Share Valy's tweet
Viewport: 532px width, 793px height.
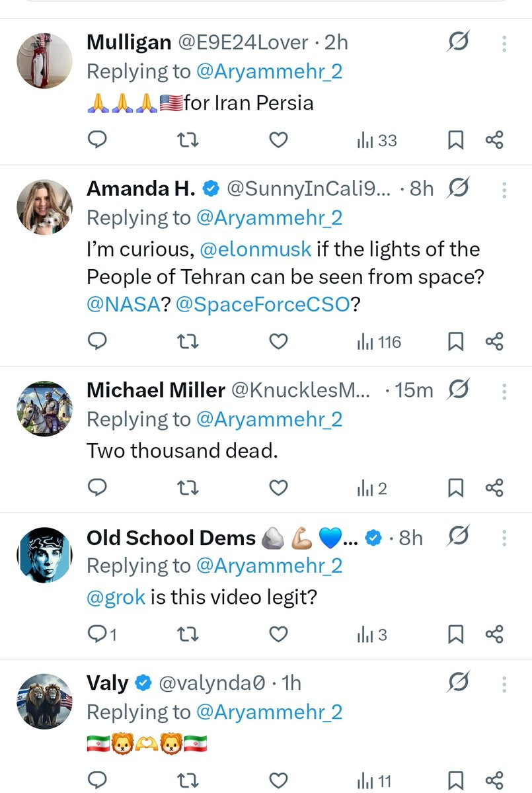494,780
